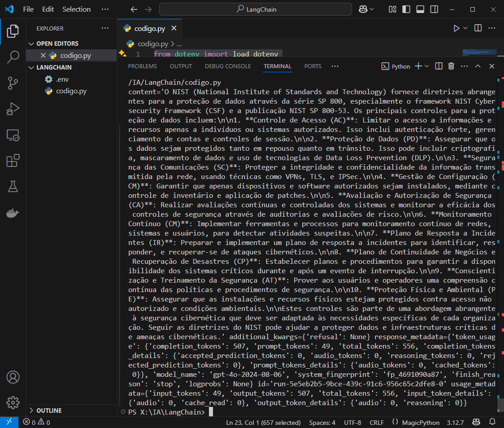Switch to the Terminal panel tab
This screenshot has width=504, height=428.
278,66
